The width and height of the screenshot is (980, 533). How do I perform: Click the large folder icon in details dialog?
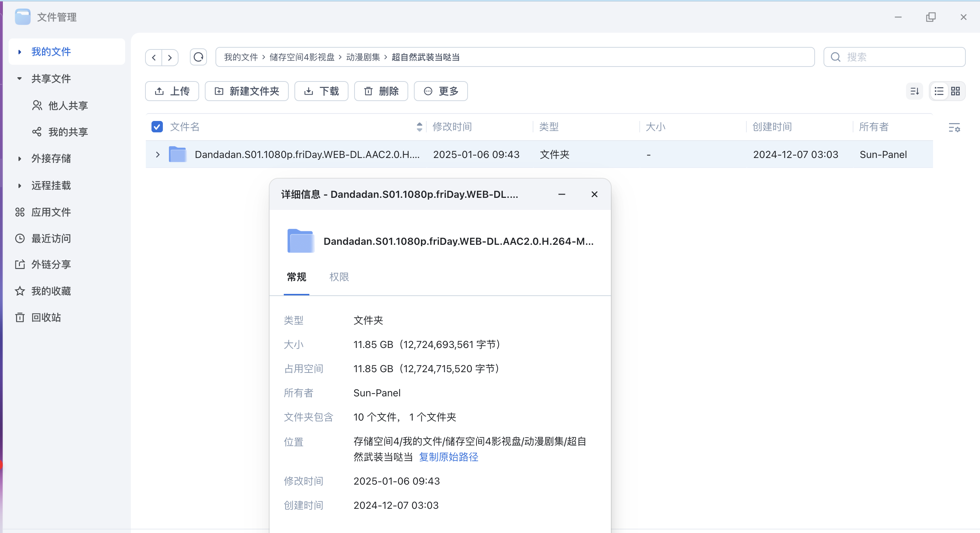[300, 241]
